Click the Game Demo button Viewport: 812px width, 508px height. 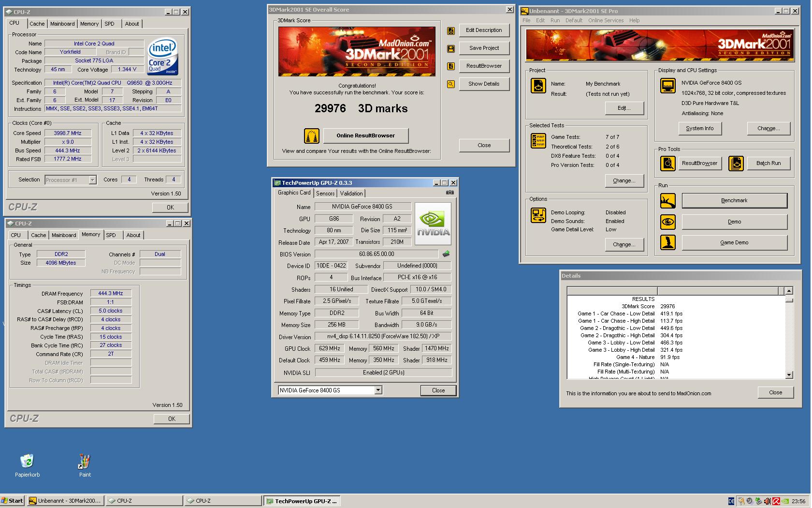pos(734,242)
